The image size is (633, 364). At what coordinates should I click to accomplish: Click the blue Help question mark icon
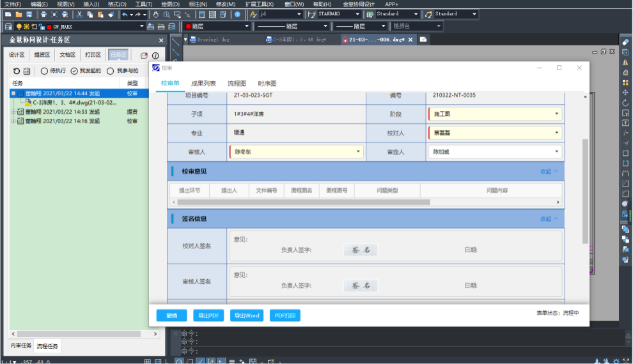[x=237, y=15]
